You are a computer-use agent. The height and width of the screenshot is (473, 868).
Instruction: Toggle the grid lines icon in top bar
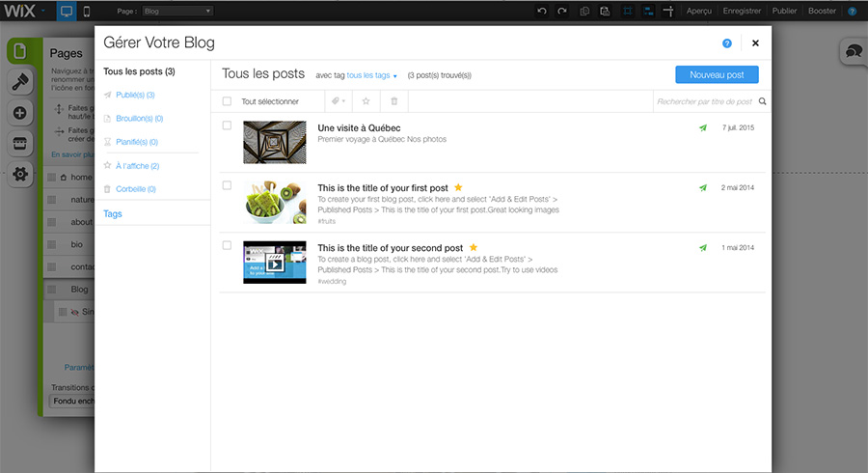point(628,11)
